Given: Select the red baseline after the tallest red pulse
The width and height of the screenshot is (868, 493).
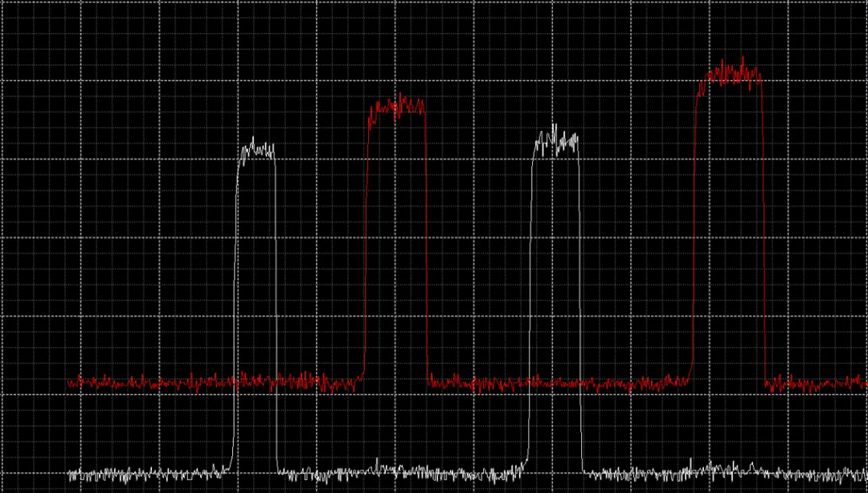Looking at the screenshot, I should click(817, 383).
